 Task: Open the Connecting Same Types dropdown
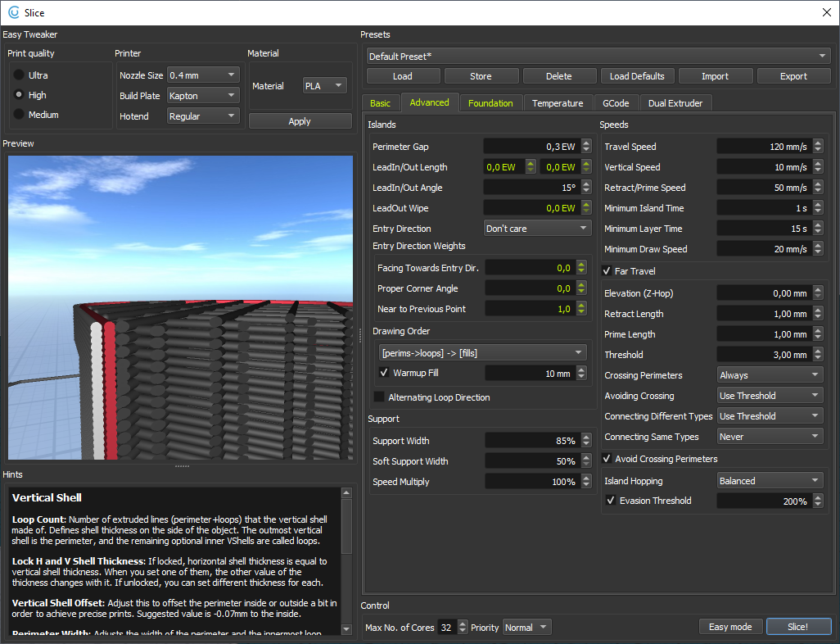tap(770, 437)
